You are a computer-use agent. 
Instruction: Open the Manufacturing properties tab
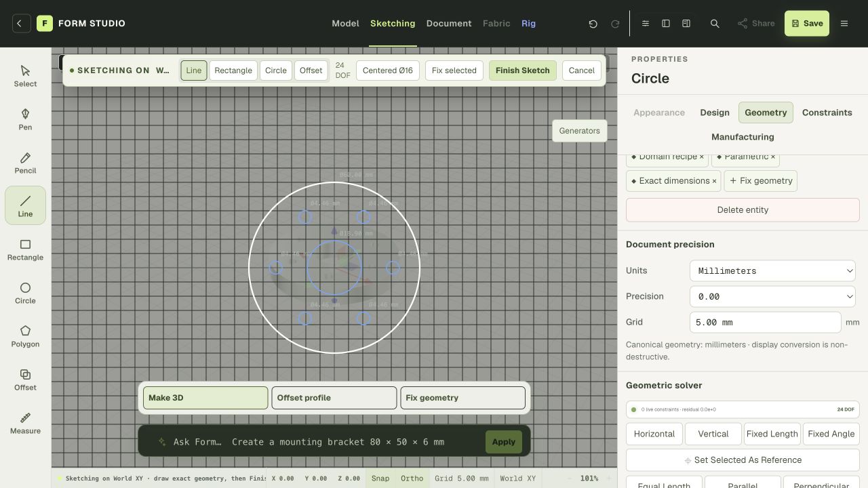743,137
